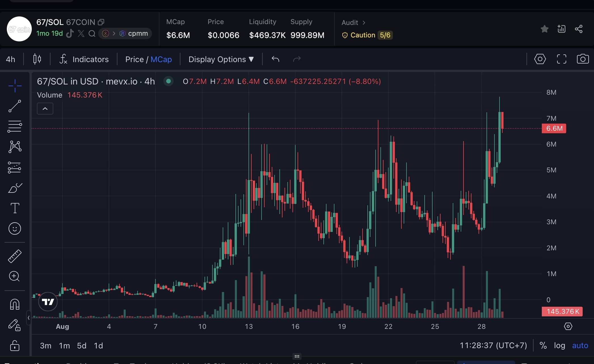Open the cpmm pool selector pill
Screen dimensions: 594x364
pos(125,33)
